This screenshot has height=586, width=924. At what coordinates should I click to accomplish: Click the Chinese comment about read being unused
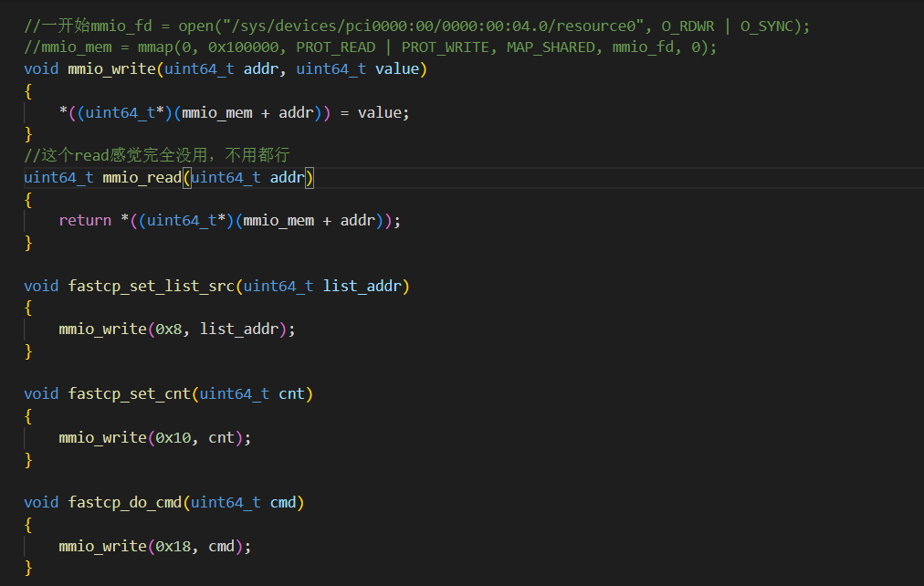pos(156,155)
